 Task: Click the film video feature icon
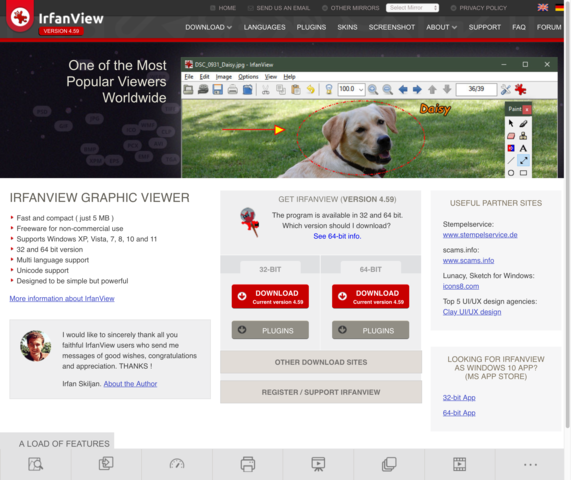pos(460,464)
